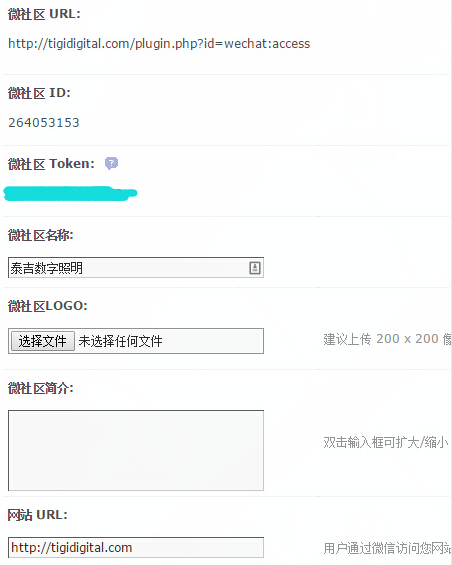Viewport: 452px width, 565px height.
Task: Click the redacted Token value
Action: [70, 193]
